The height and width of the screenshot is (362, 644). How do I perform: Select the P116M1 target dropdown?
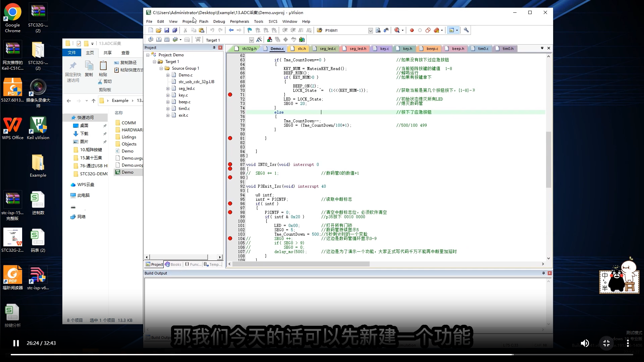(x=349, y=30)
